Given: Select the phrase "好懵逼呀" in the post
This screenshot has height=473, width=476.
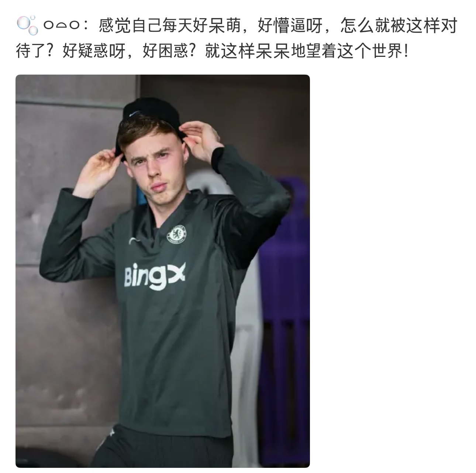Looking at the screenshot, I should [x=289, y=26].
